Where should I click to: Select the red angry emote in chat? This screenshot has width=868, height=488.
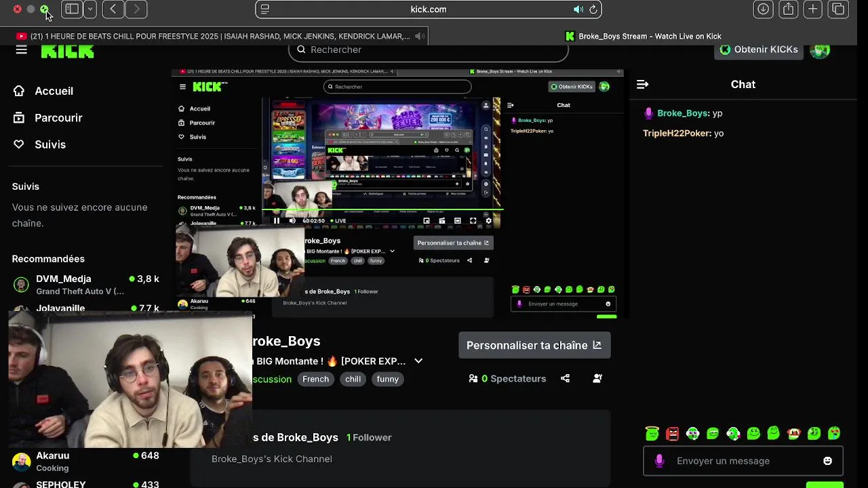coord(672,433)
